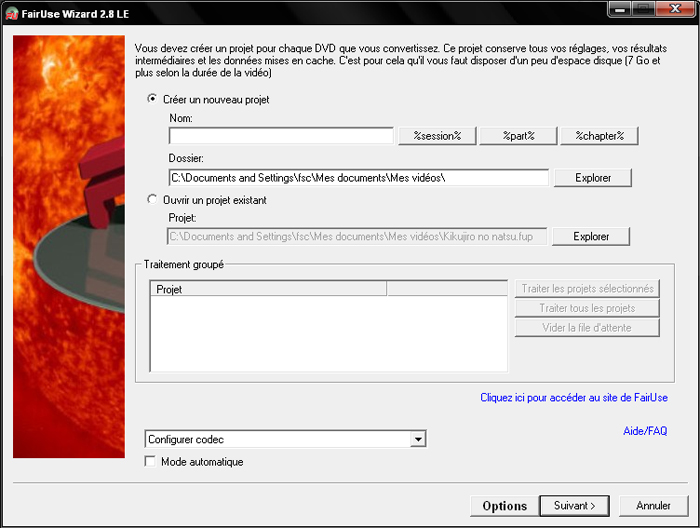Select the "Ouvrir un projet existant" radio button
The width and height of the screenshot is (700, 528).
point(152,199)
